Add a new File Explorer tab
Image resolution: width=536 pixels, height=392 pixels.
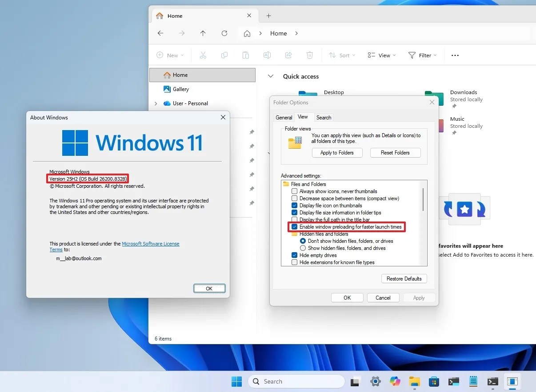(268, 16)
